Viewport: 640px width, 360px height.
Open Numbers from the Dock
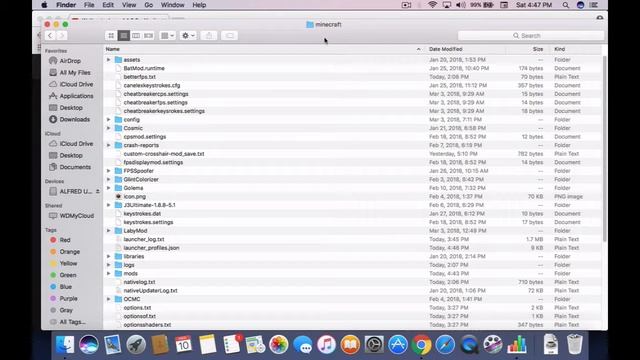coord(517,344)
